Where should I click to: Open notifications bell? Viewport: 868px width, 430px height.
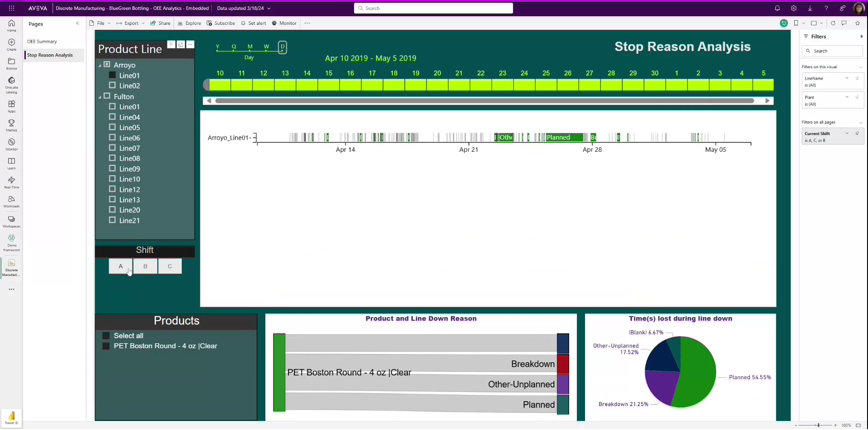pyautogui.click(x=777, y=8)
